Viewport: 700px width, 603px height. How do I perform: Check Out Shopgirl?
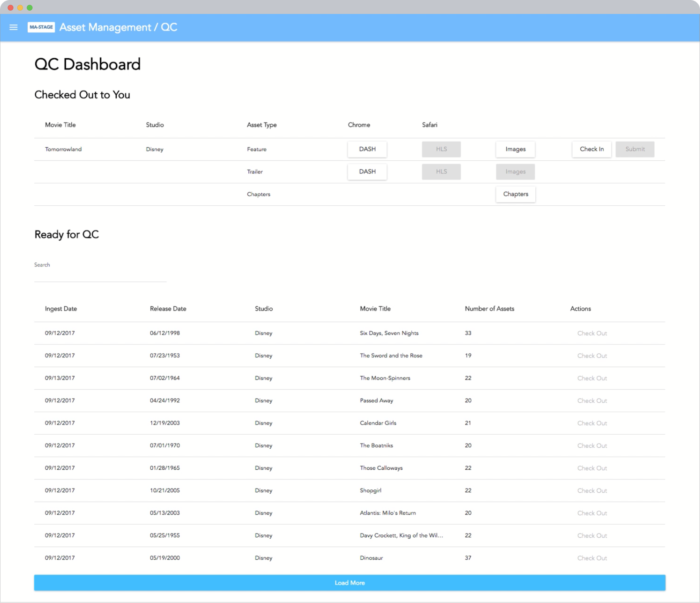coord(592,491)
